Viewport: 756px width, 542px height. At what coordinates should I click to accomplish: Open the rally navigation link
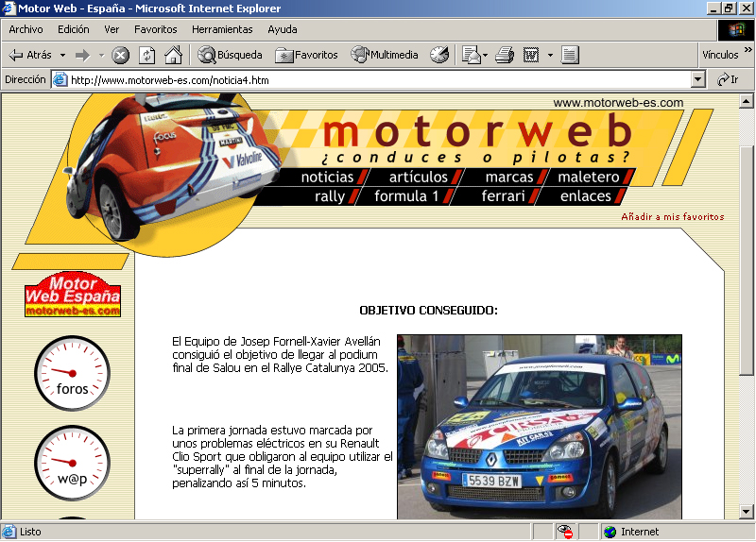coord(330,196)
